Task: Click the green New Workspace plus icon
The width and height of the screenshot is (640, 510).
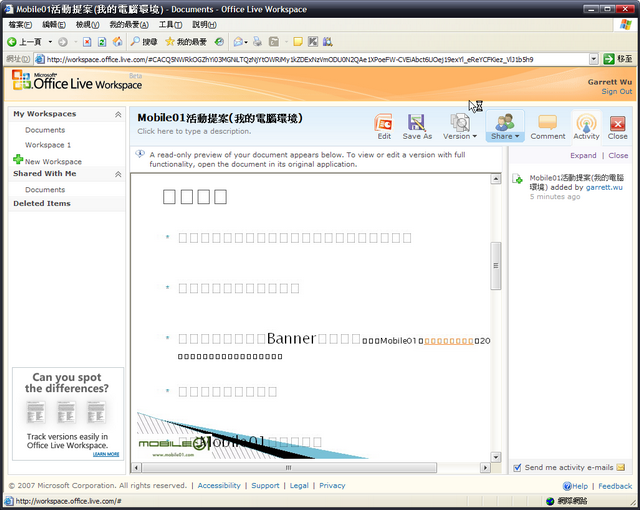Action: pyautogui.click(x=18, y=159)
